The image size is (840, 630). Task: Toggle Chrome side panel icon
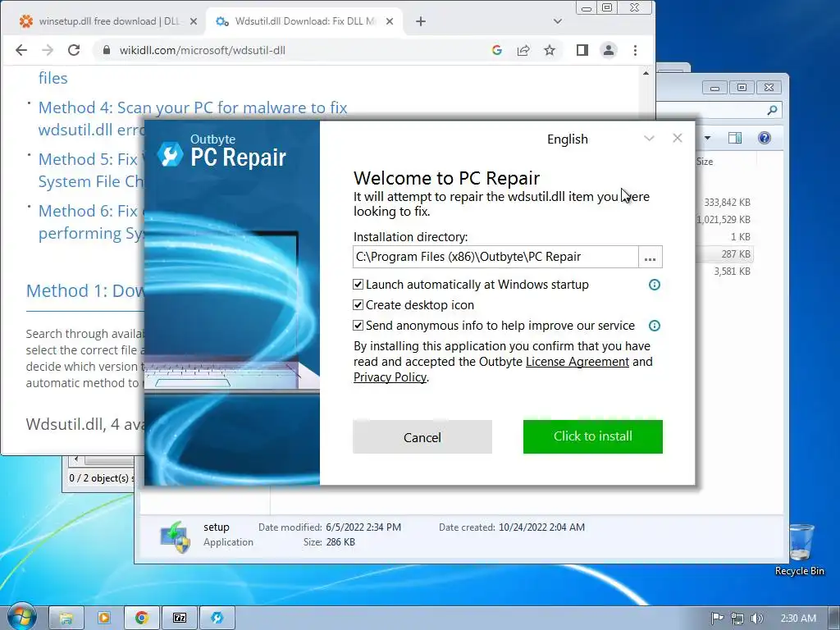(582, 50)
